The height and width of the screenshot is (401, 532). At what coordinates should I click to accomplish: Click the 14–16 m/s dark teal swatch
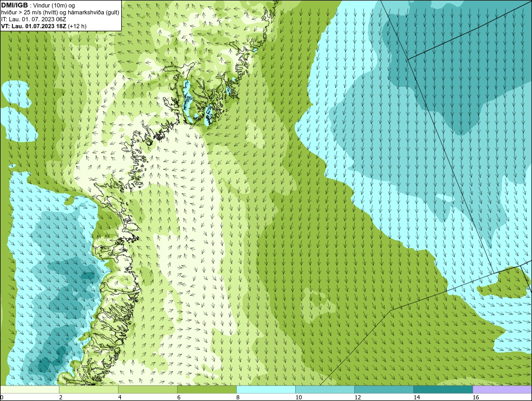tap(443, 389)
